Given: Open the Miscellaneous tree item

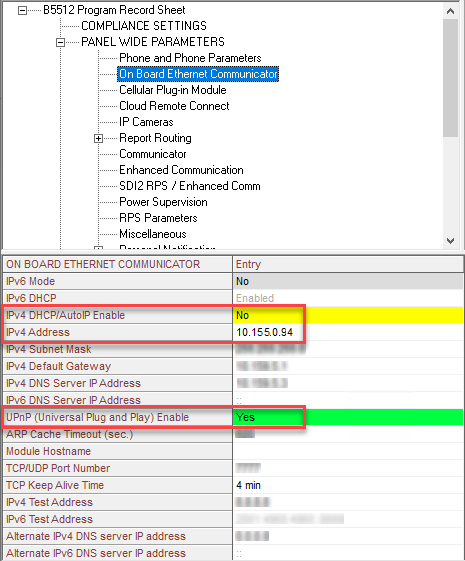Looking at the screenshot, I should coord(153,234).
